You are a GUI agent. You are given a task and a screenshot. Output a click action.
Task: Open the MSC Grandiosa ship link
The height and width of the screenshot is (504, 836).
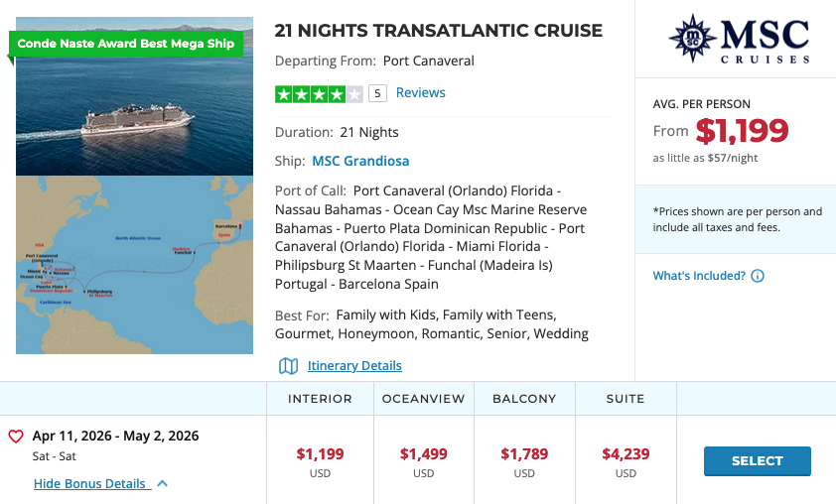point(360,161)
